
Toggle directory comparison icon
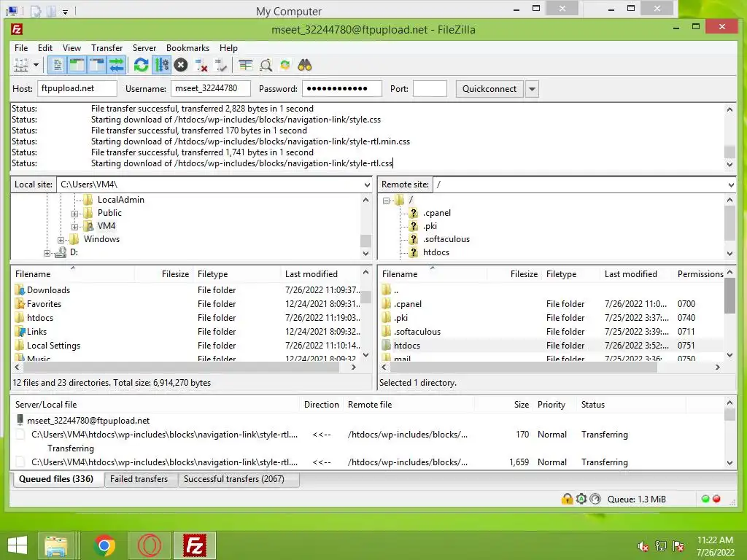click(x=266, y=65)
